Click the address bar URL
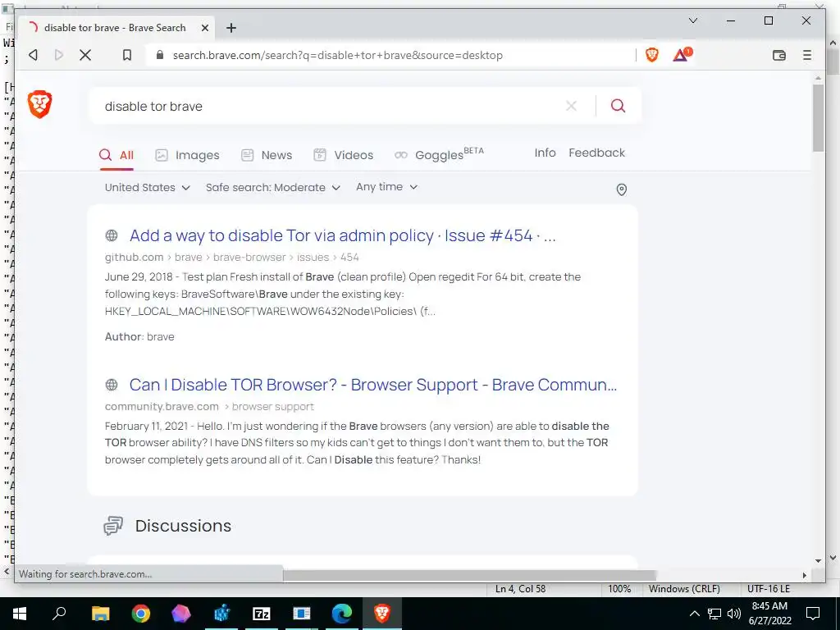The width and height of the screenshot is (840, 630). [x=337, y=55]
